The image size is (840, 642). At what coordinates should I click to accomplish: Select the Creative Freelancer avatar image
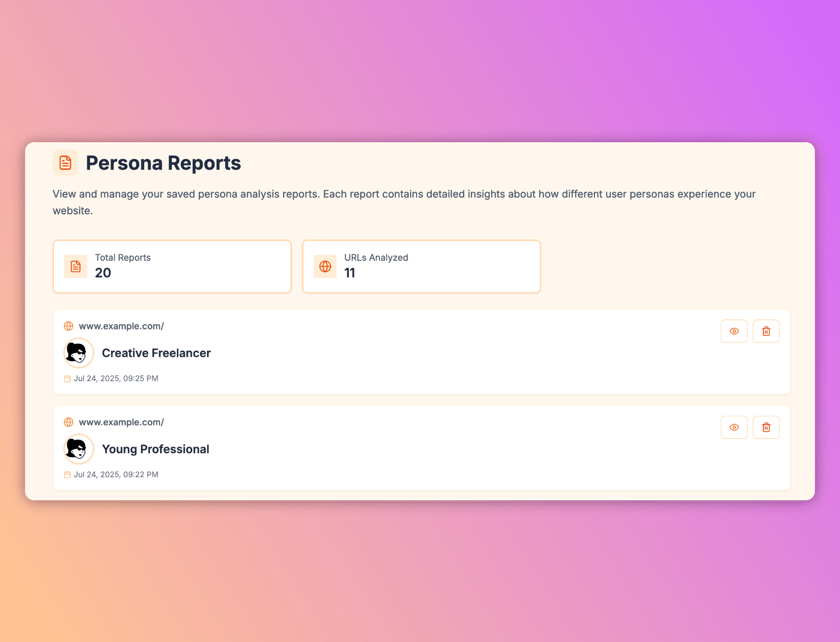click(x=79, y=353)
